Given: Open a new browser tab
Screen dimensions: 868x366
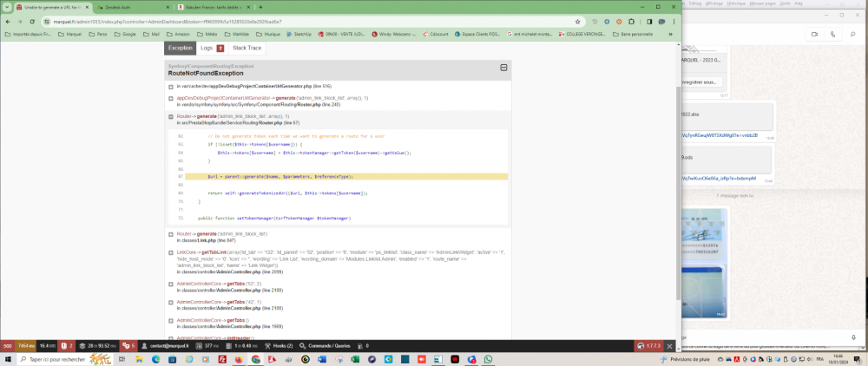Looking at the screenshot, I should [x=260, y=7].
